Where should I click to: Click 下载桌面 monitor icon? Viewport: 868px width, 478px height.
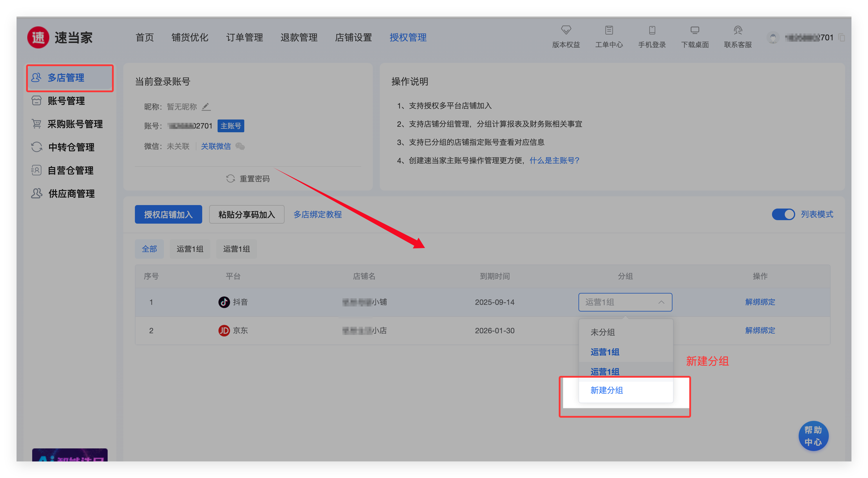coord(695,30)
